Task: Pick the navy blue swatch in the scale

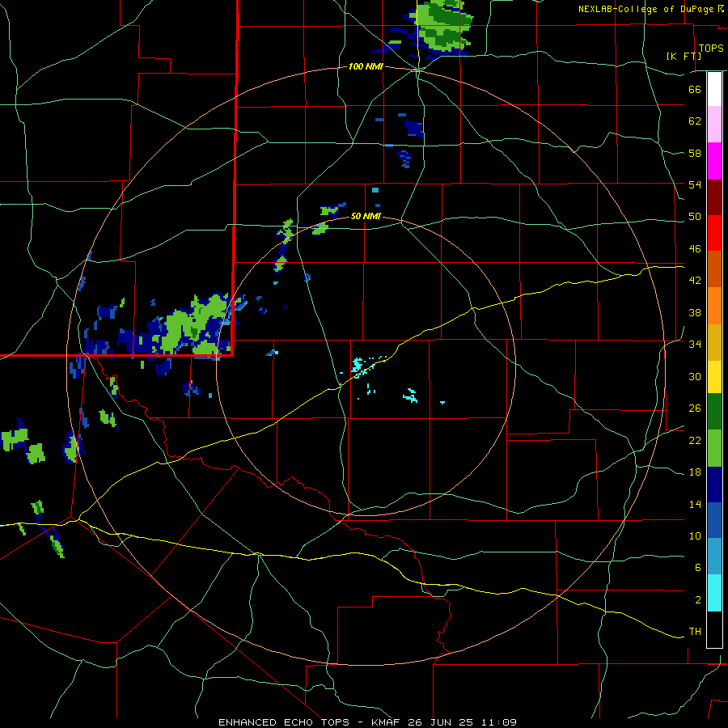Action: 714,485
